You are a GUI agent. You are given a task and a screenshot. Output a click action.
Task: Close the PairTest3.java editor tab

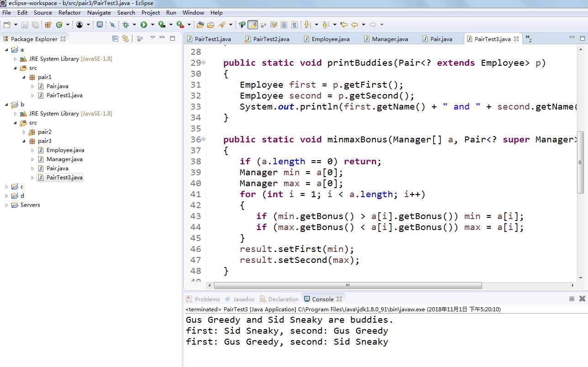pos(516,39)
